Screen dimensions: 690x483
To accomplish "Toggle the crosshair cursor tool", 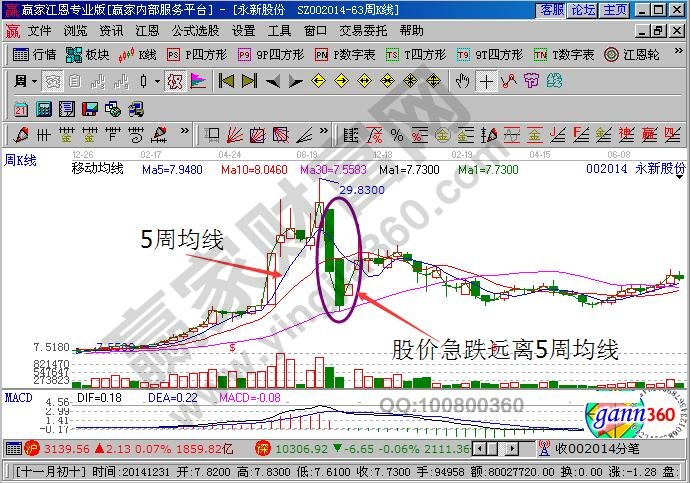I will coord(486,81).
